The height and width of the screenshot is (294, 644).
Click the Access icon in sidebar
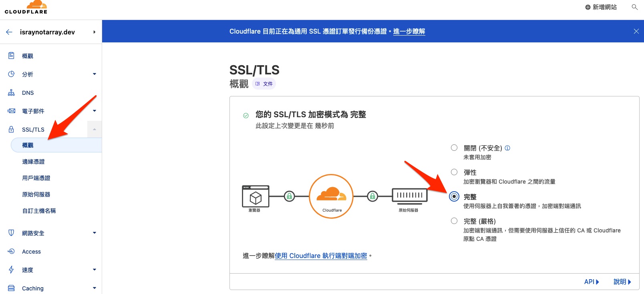click(11, 252)
